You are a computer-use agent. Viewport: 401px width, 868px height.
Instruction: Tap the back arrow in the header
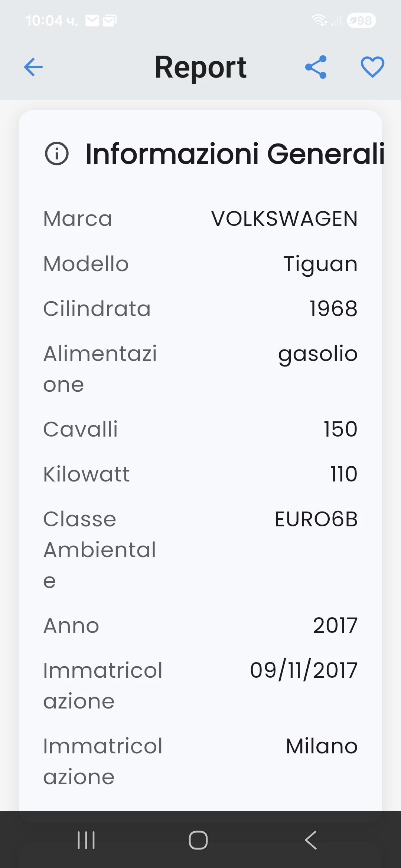(33, 67)
